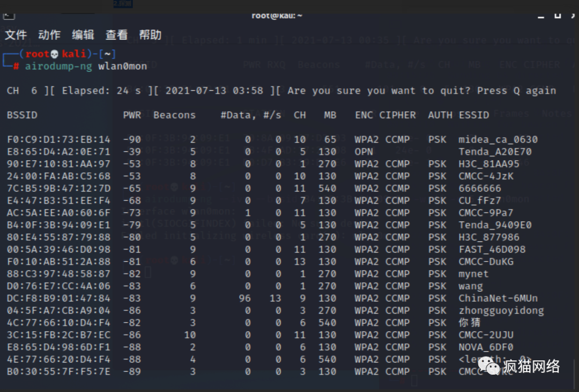Maximize the root@kali terminal window

pyautogui.click(x=558, y=16)
